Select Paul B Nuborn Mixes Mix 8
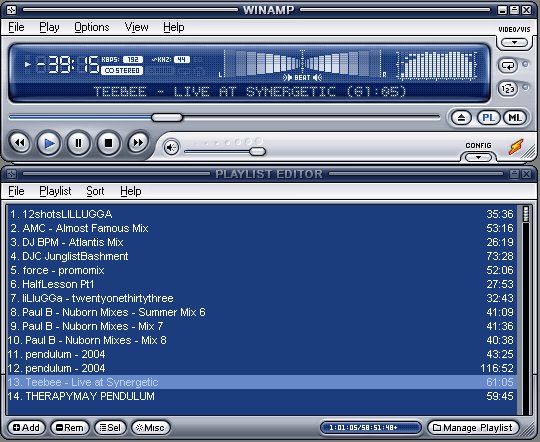540x442 pixels. (262, 340)
